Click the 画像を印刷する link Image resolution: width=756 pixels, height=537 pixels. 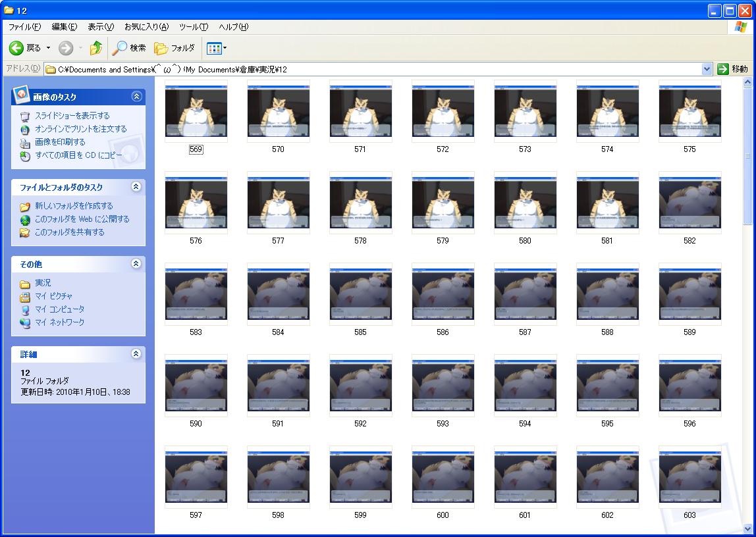pyautogui.click(x=61, y=142)
